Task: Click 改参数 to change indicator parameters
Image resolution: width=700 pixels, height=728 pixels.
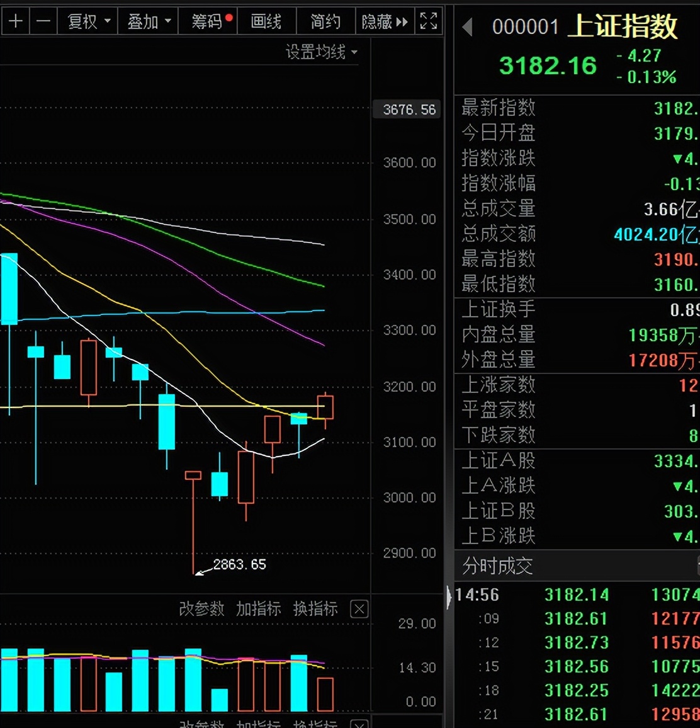Action: pos(201,609)
